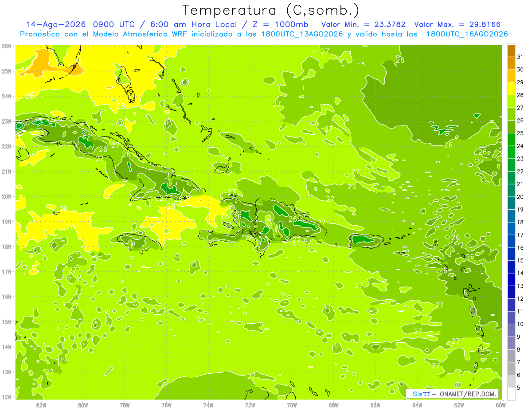Pick the yellow 28–29 band in the color scale

[x=511, y=89]
